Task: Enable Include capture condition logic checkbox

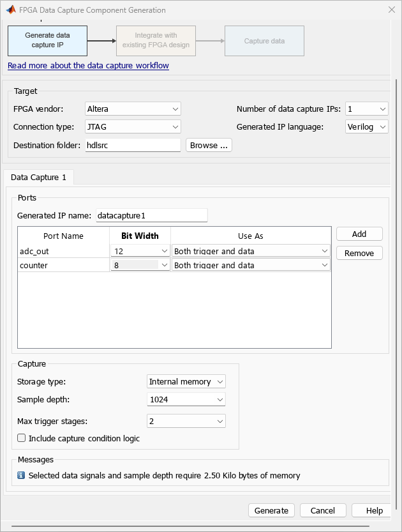Action: pyautogui.click(x=22, y=439)
